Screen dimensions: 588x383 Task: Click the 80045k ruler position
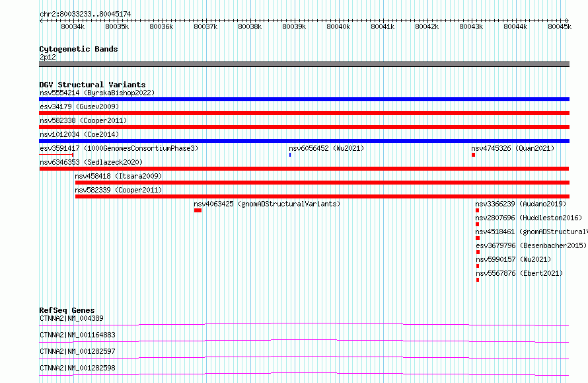coord(560,26)
